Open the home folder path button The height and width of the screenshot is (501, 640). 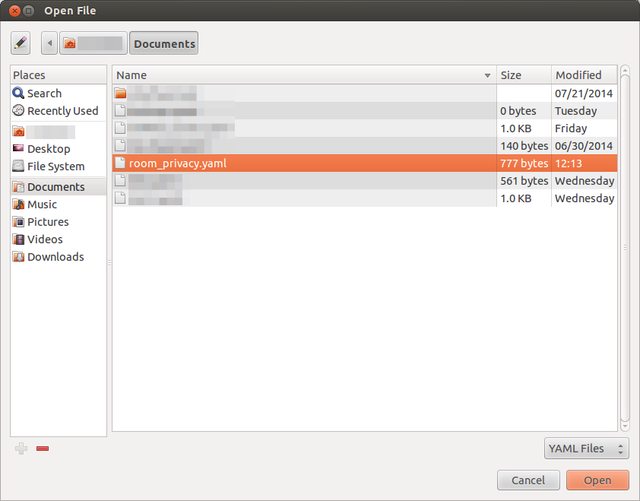[93, 43]
